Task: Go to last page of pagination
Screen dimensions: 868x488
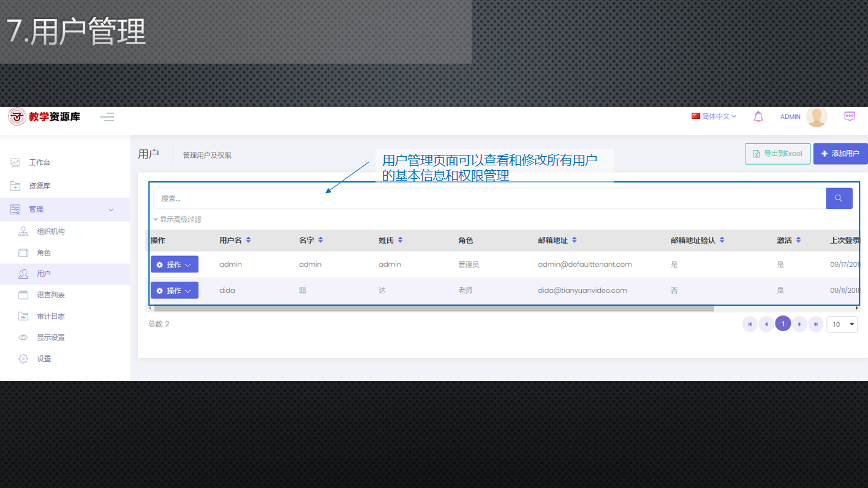Action: (816, 325)
